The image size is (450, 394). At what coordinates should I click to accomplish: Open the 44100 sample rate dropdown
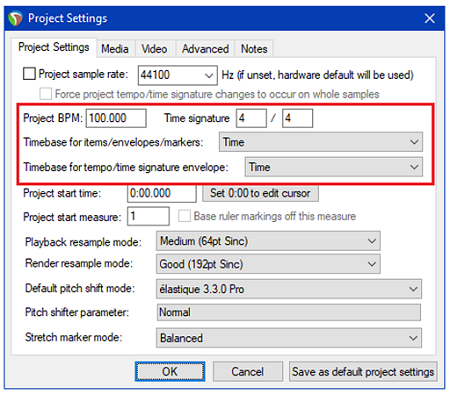pos(178,75)
